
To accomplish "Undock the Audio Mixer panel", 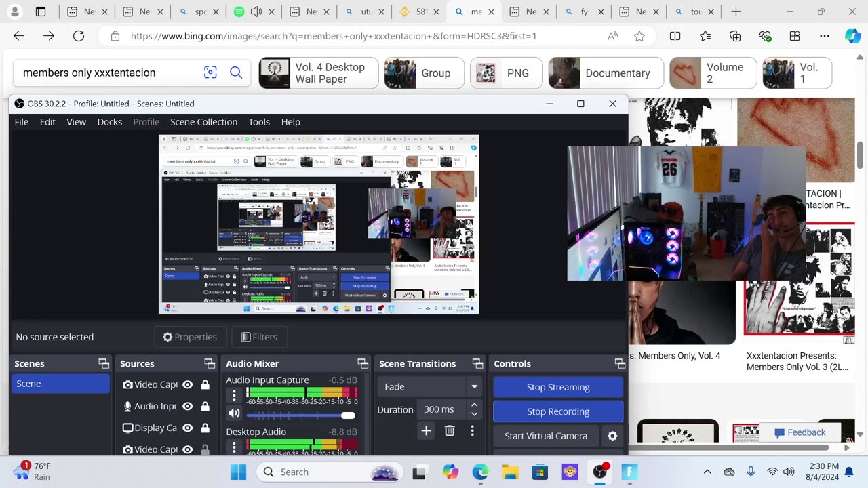I will 363,363.
